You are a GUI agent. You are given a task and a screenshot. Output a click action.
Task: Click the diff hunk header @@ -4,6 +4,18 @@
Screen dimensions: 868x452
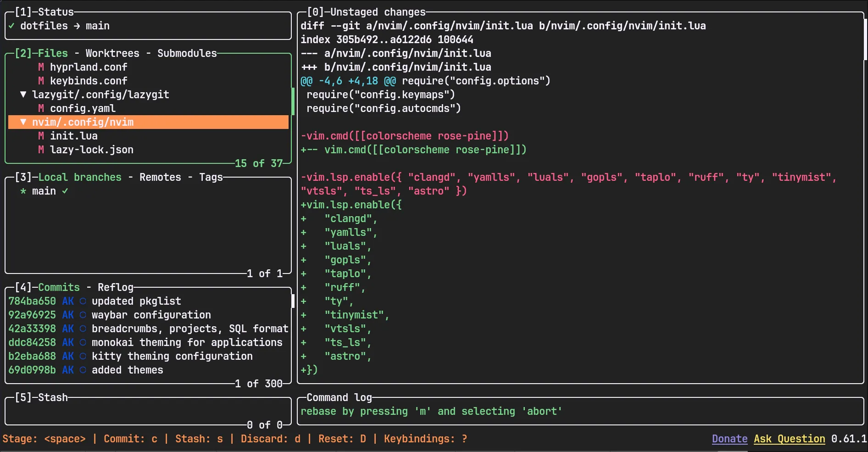[x=348, y=81]
